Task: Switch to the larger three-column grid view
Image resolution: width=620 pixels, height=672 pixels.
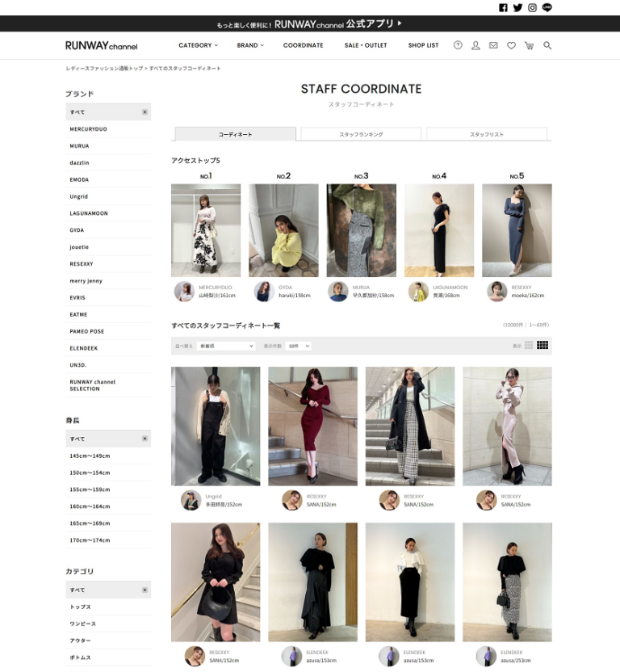Action: (x=529, y=346)
